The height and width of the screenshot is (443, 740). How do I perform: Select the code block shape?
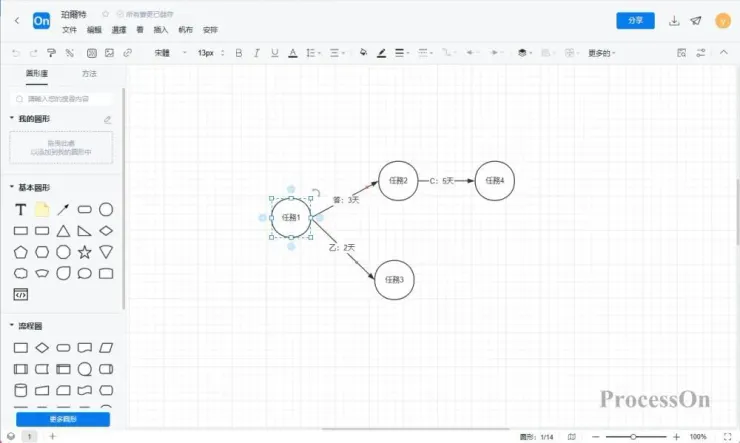tap(20, 294)
